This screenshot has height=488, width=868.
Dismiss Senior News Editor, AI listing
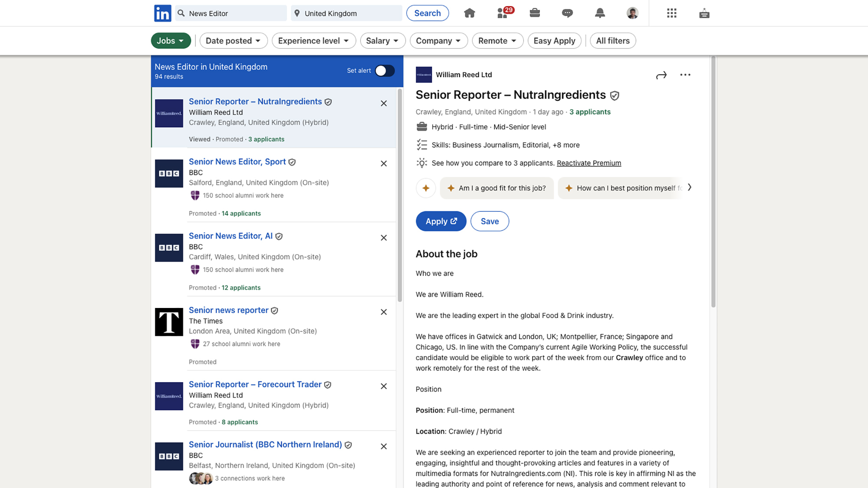click(384, 238)
